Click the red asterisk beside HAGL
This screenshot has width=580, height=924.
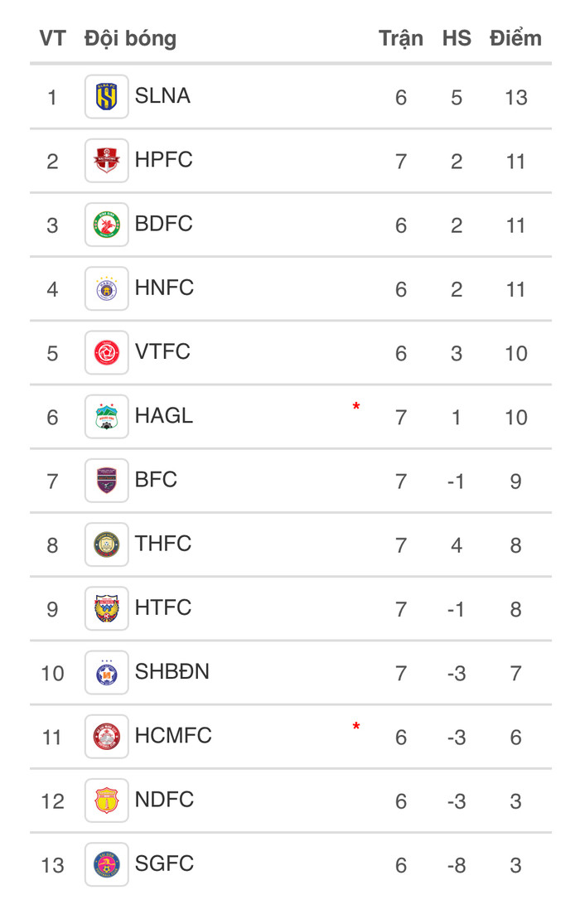click(x=356, y=407)
